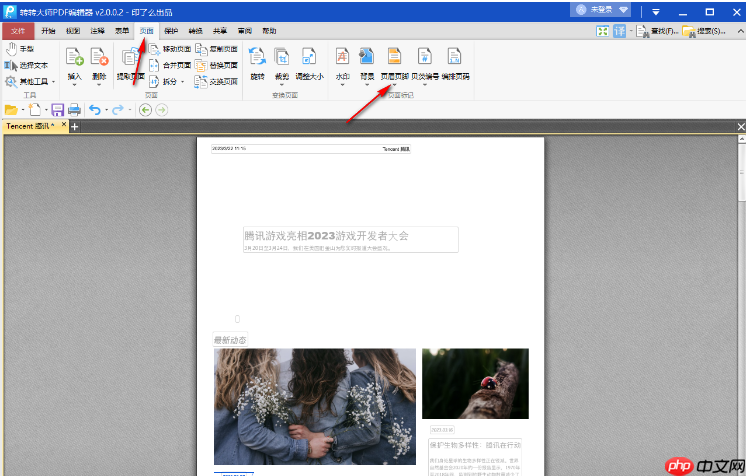Switch to the Help (帮助) tab
This screenshot has height=476, width=746.
point(269,31)
